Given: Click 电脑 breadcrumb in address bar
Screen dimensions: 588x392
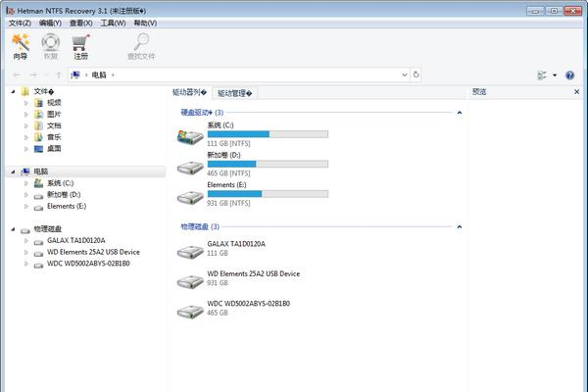Looking at the screenshot, I should [99, 75].
